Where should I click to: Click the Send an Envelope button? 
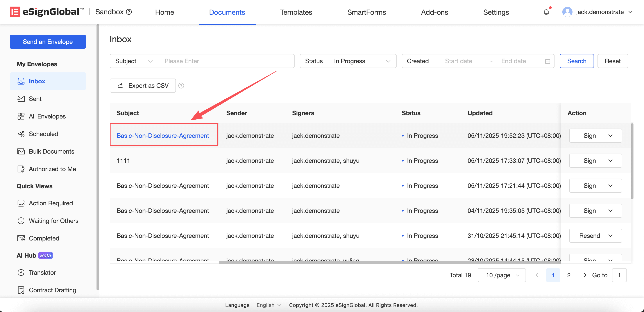pyautogui.click(x=48, y=41)
